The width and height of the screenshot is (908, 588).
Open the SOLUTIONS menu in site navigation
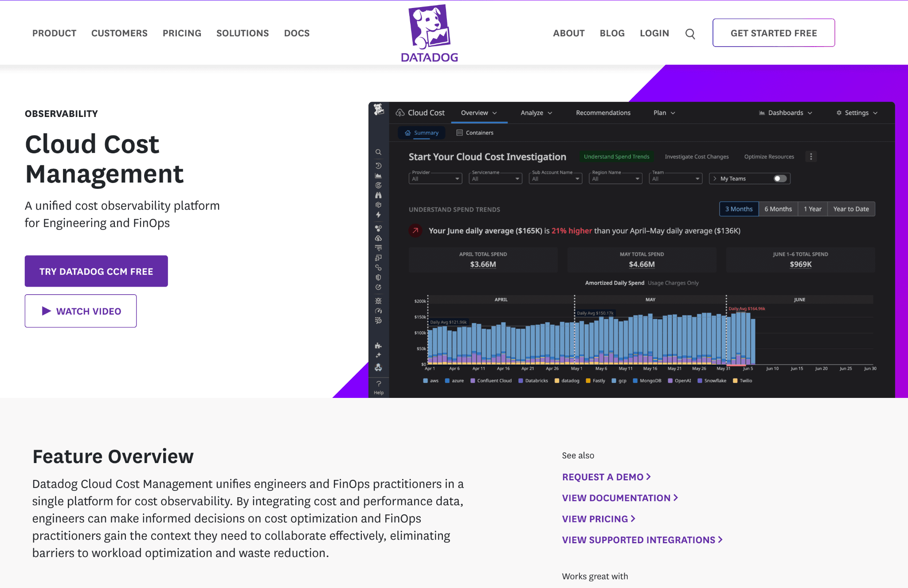243,33
